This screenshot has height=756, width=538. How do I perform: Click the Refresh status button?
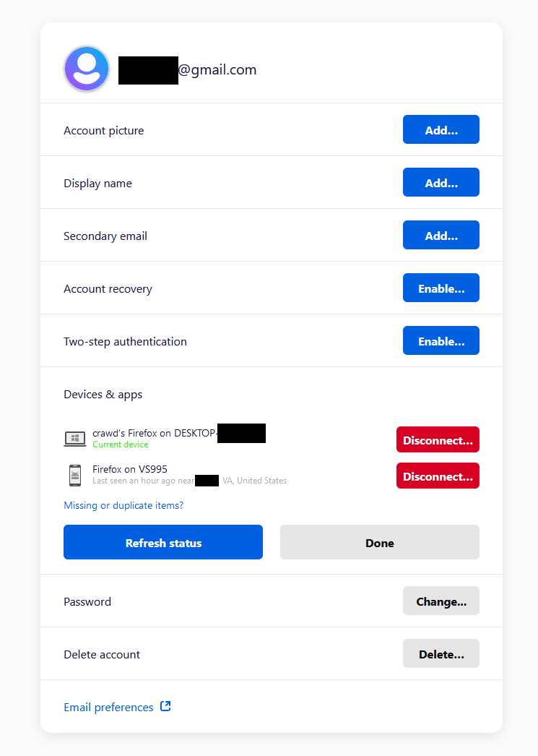pos(162,542)
